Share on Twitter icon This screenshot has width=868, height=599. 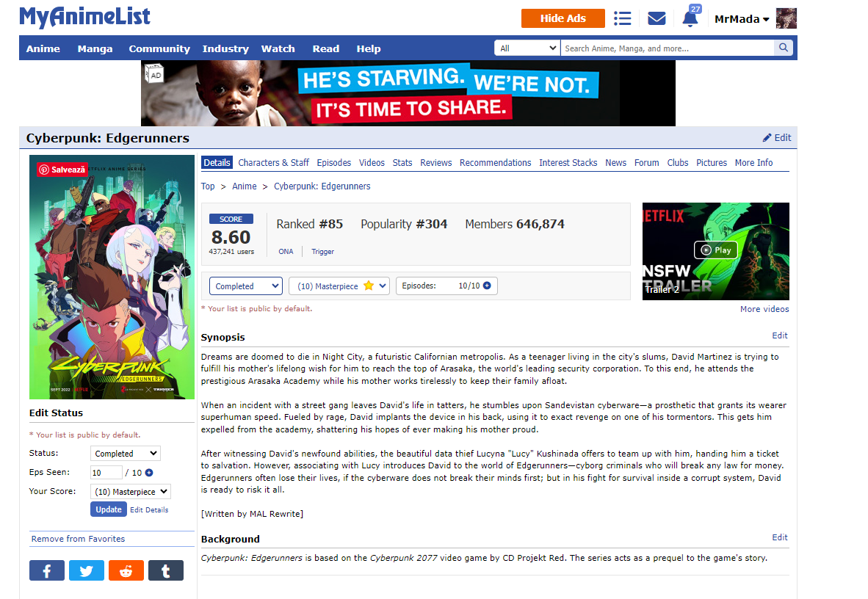87,571
